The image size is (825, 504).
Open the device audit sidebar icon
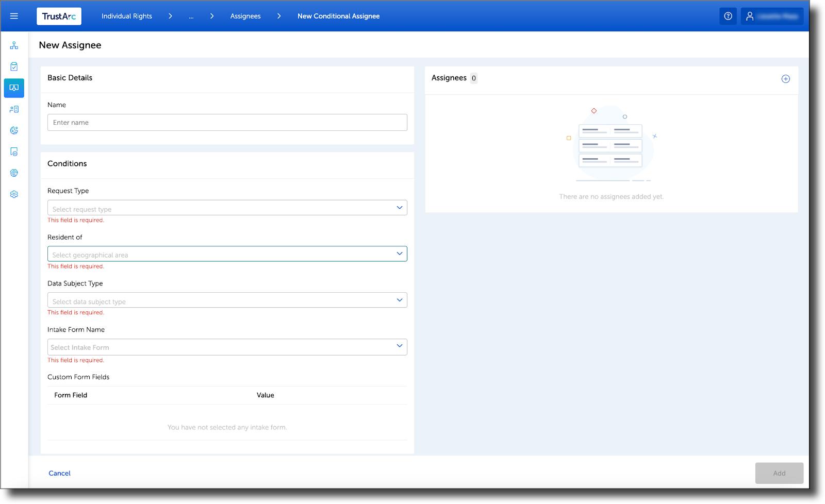click(x=14, y=152)
